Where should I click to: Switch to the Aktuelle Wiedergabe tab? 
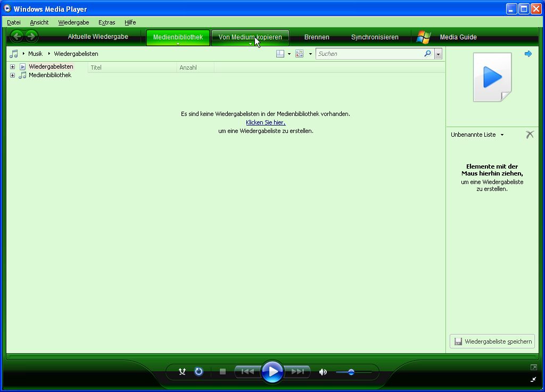pyautogui.click(x=98, y=37)
